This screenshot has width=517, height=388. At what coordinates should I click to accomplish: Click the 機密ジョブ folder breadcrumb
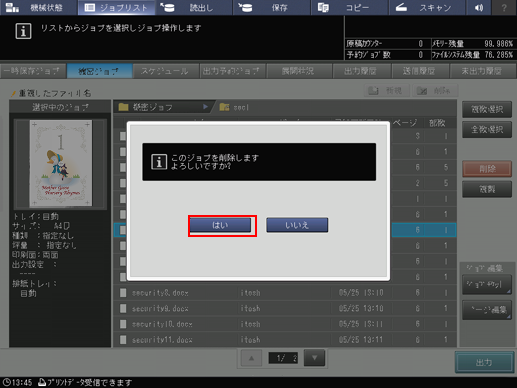[162, 107]
